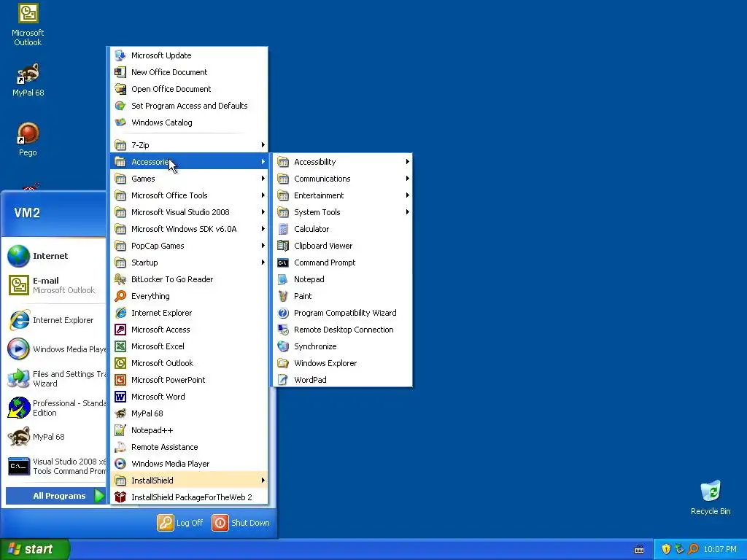Open Microsoft Access in programs list
This screenshot has width=747, height=560.
click(189, 330)
